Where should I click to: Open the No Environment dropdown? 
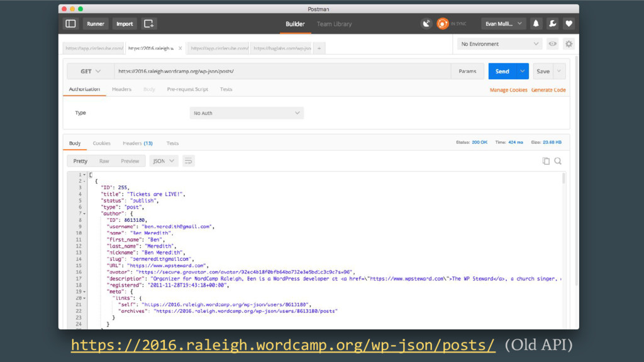pos(499,44)
